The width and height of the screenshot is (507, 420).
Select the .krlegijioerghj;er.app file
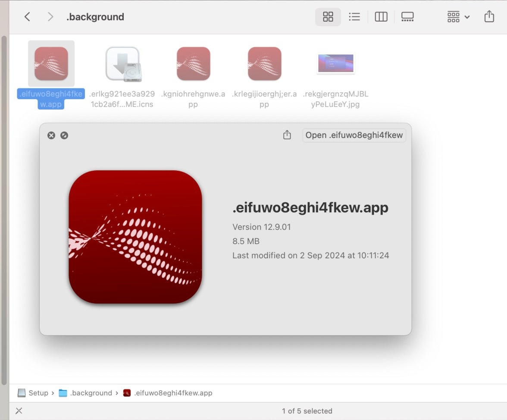pos(264,64)
